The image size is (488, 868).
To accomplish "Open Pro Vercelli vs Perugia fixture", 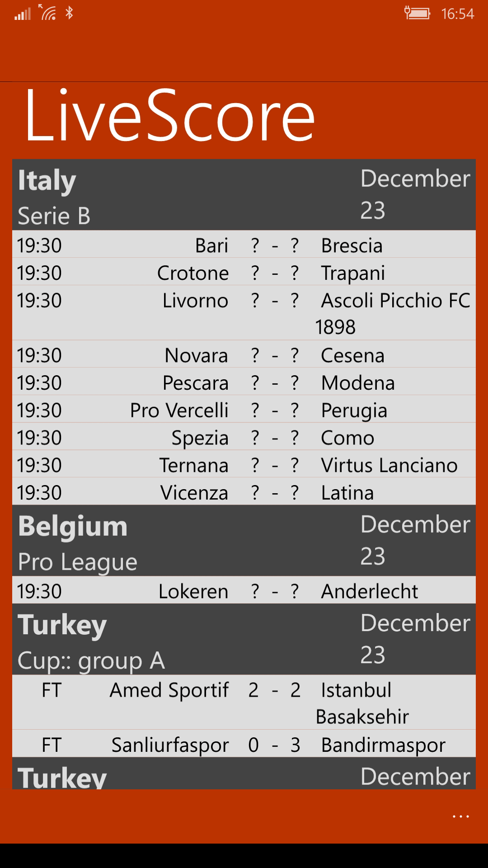I will point(244,410).
